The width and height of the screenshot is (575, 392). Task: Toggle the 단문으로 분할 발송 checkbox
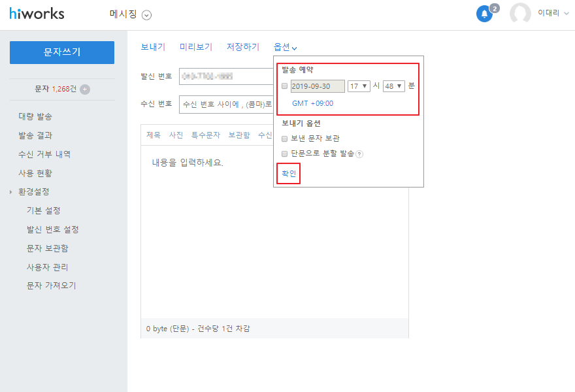(x=284, y=154)
